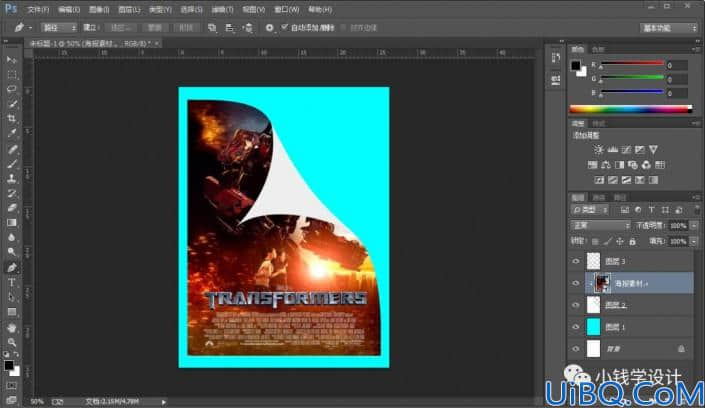Switch to the 通道 channels tab

[x=599, y=197]
